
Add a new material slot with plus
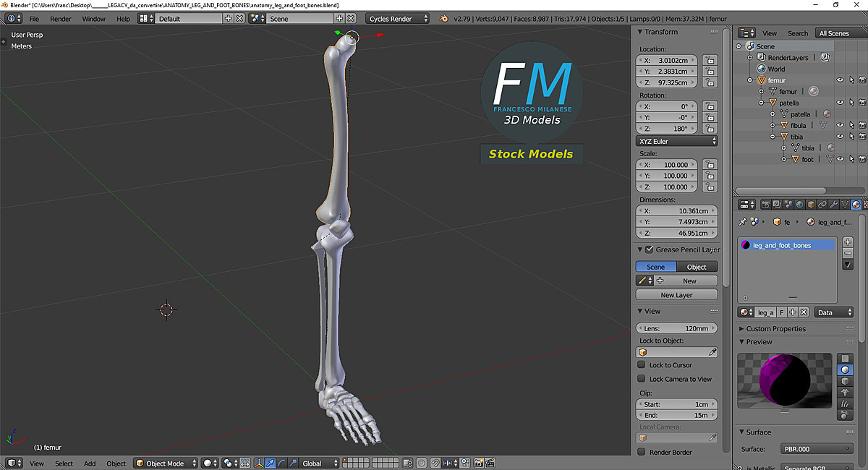[x=848, y=242]
